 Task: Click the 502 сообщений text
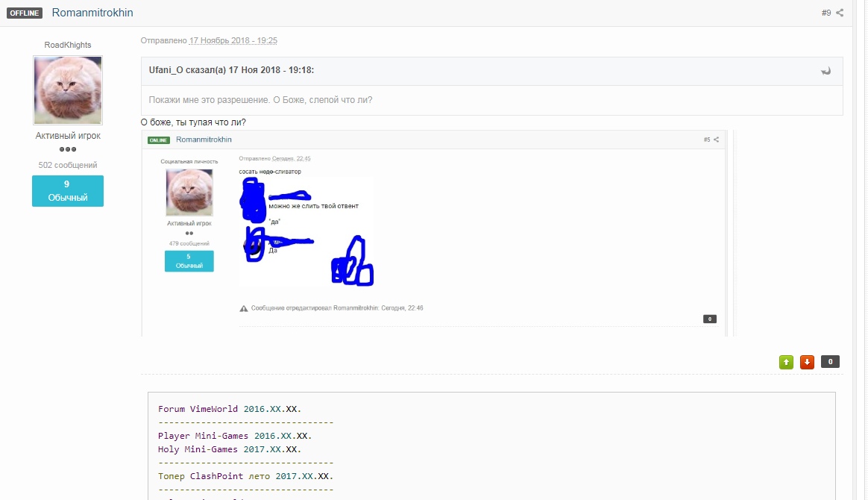(68, 165)
